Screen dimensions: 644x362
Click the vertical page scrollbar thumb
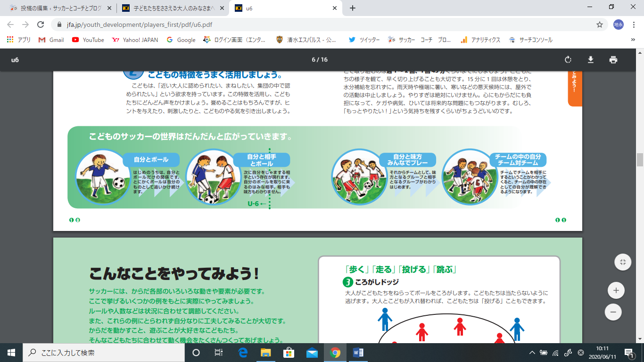click(x=640, y=160)
